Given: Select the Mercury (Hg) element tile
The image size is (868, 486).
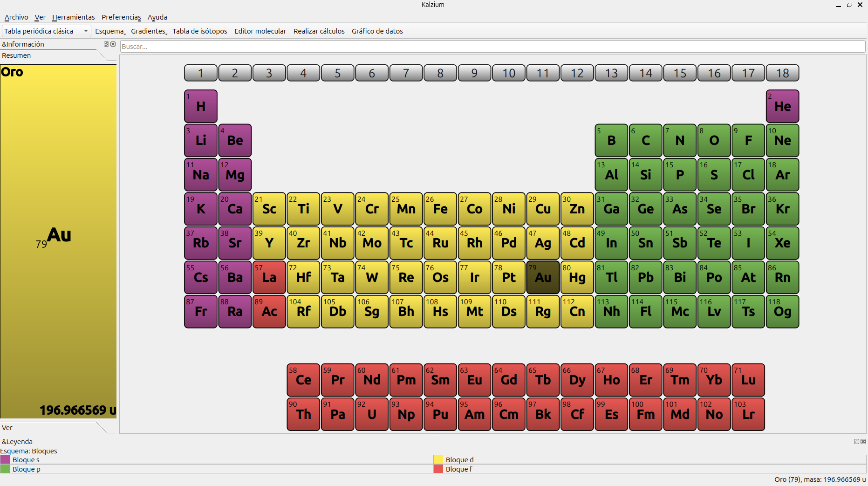Looking at the screenshot, I should [x=577, y=277].
